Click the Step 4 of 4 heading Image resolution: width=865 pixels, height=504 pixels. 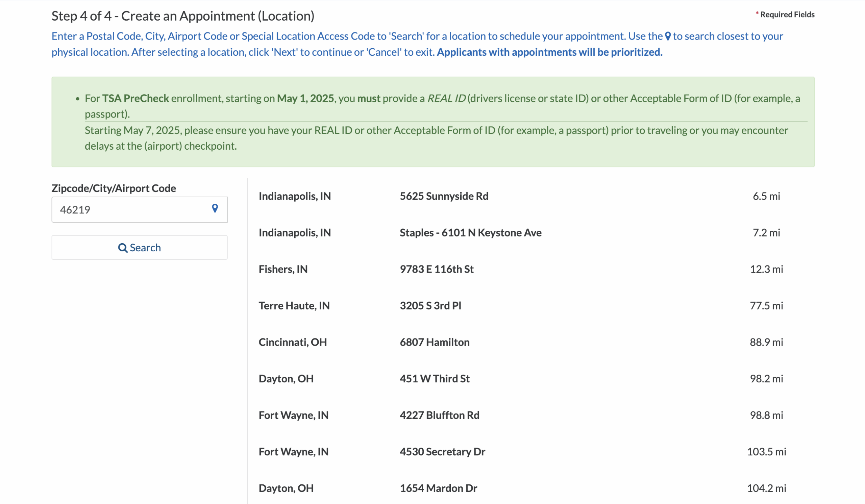183,16
